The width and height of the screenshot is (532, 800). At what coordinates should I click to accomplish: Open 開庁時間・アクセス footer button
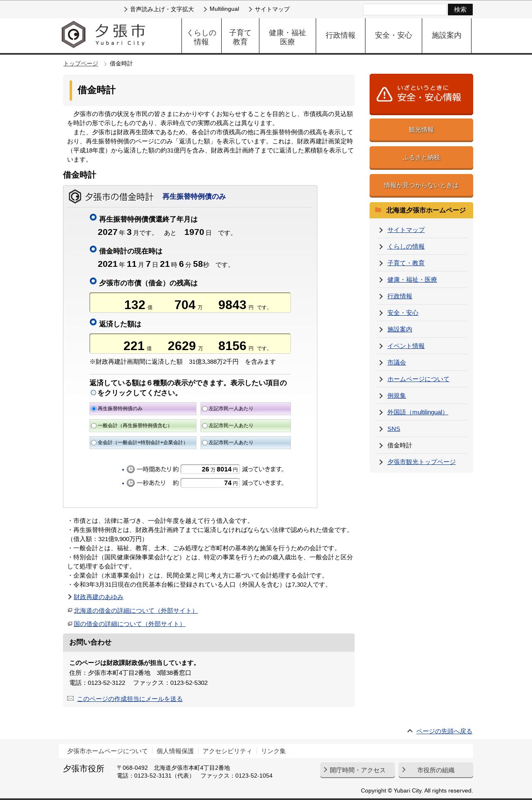(358, 770)
